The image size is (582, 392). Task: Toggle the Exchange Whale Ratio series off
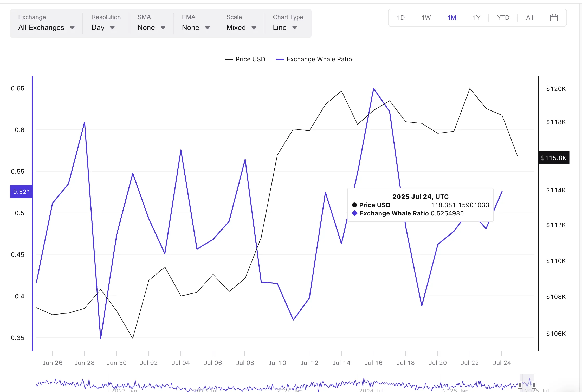pyautogui.click(x=319, y=59)
